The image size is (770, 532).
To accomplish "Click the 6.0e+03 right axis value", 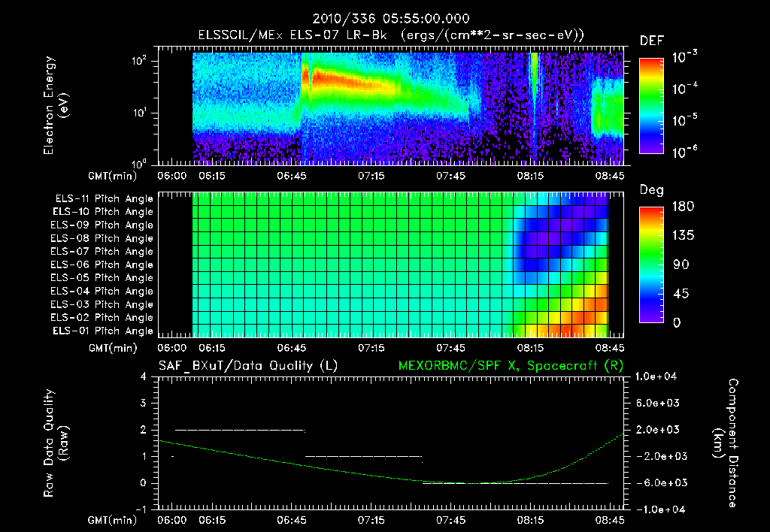I will point(657,403).
